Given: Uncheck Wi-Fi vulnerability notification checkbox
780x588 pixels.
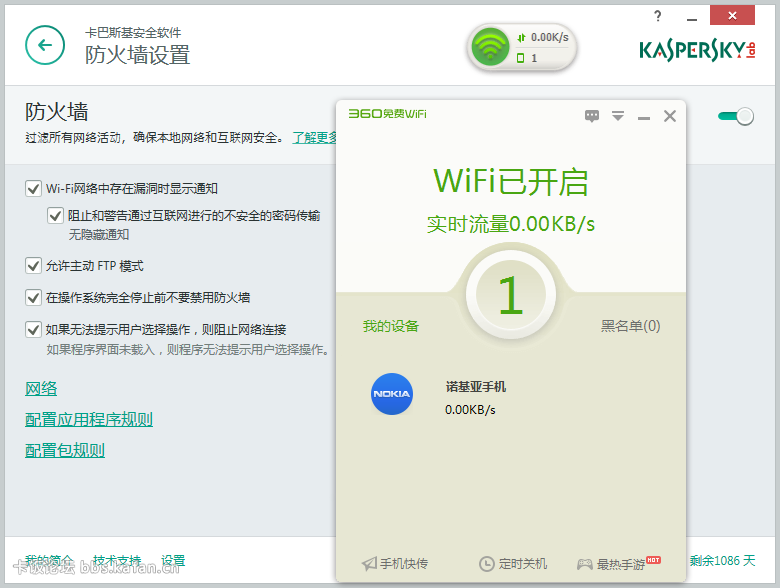Looking at the screenshot, I should 33,189.
